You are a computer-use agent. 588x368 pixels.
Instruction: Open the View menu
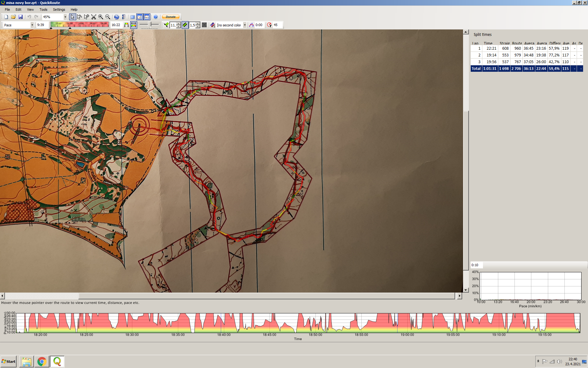30,10
